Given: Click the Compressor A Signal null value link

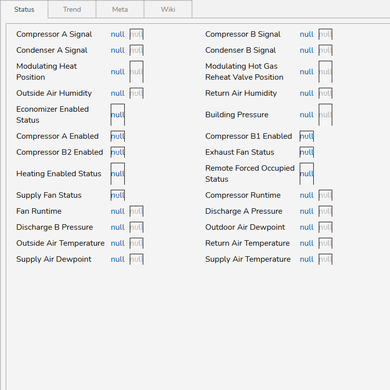Looking at the screenshot, I should [118, 34].
